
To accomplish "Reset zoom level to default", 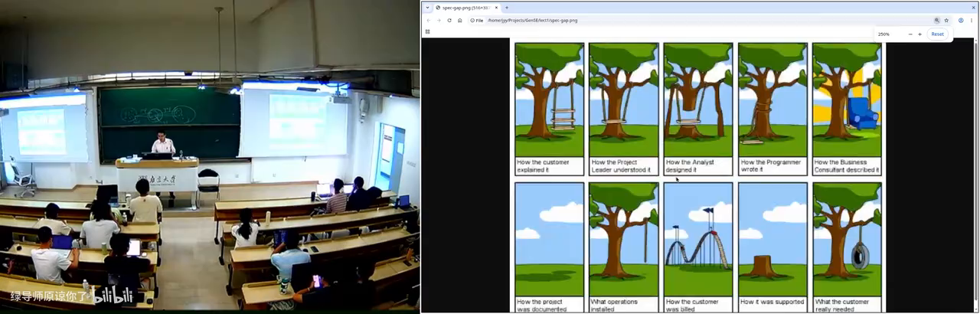I will (x=937, y=34).
